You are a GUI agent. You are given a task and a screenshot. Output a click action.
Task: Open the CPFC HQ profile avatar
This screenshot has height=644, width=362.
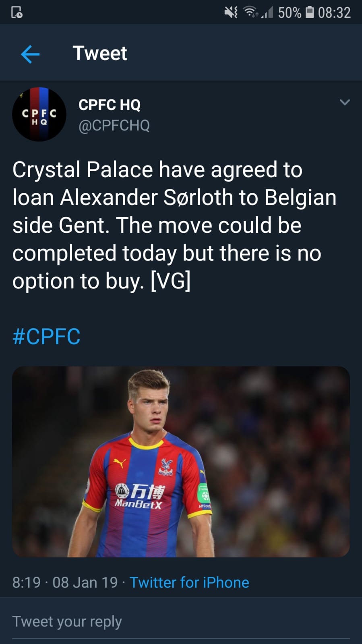coord(39,114)
